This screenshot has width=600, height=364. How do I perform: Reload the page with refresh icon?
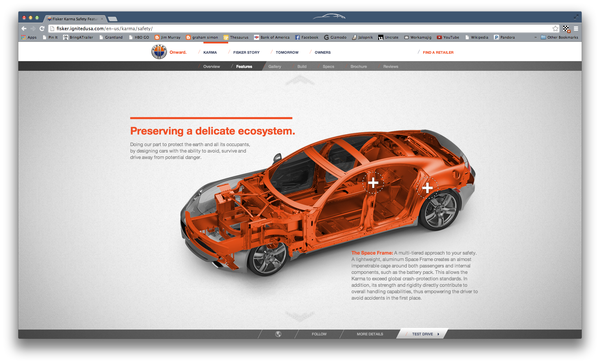42,29
